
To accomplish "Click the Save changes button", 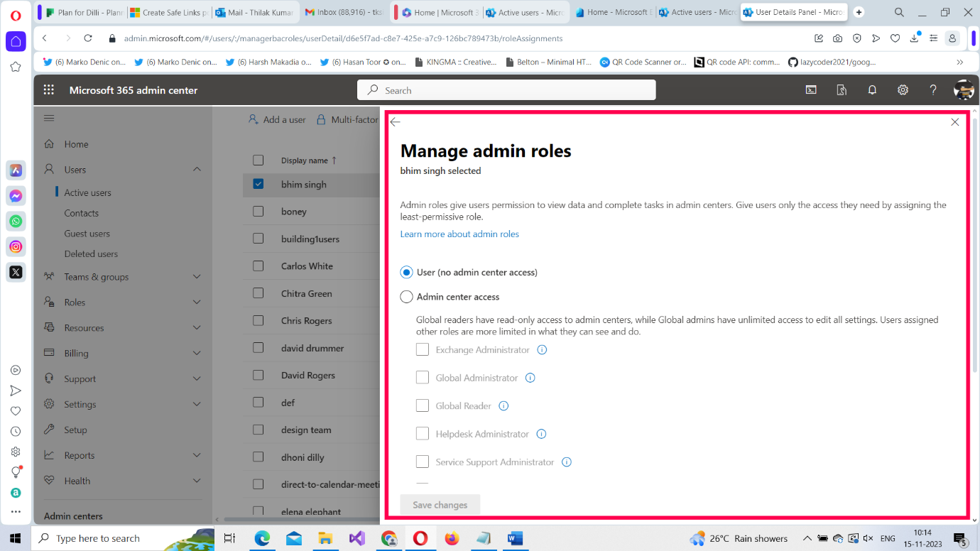I will pyautogui.click(x=440, y=505).
